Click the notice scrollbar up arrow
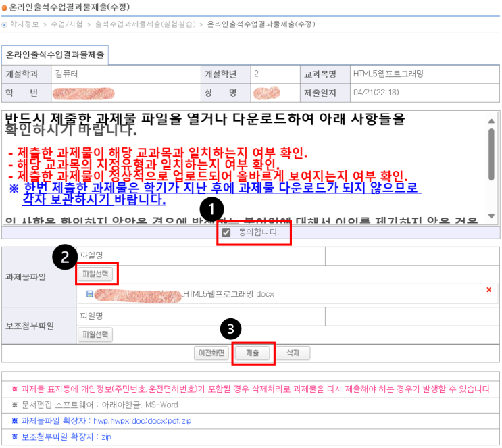Screen dimensions: 502x448 [491, 121]
